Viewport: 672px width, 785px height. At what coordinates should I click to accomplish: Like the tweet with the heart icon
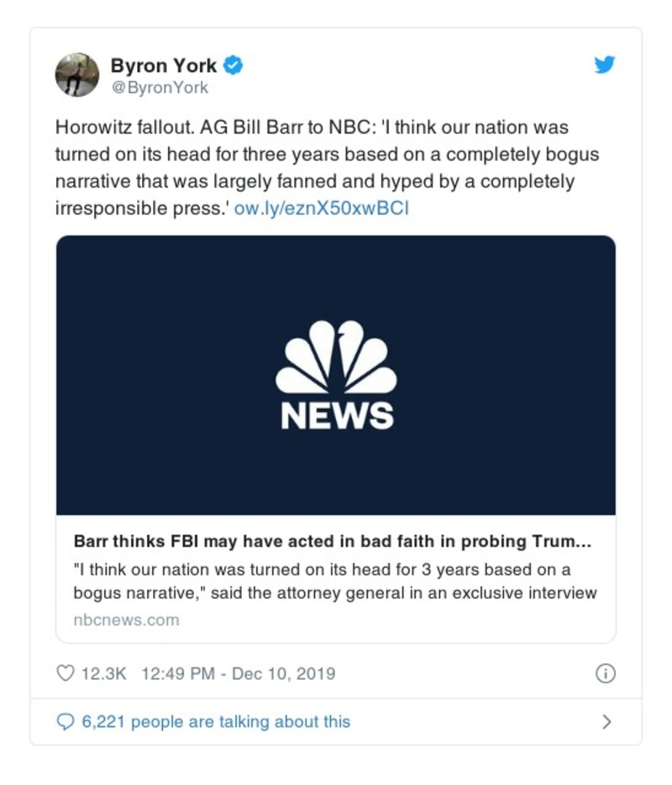coord(66,673)
